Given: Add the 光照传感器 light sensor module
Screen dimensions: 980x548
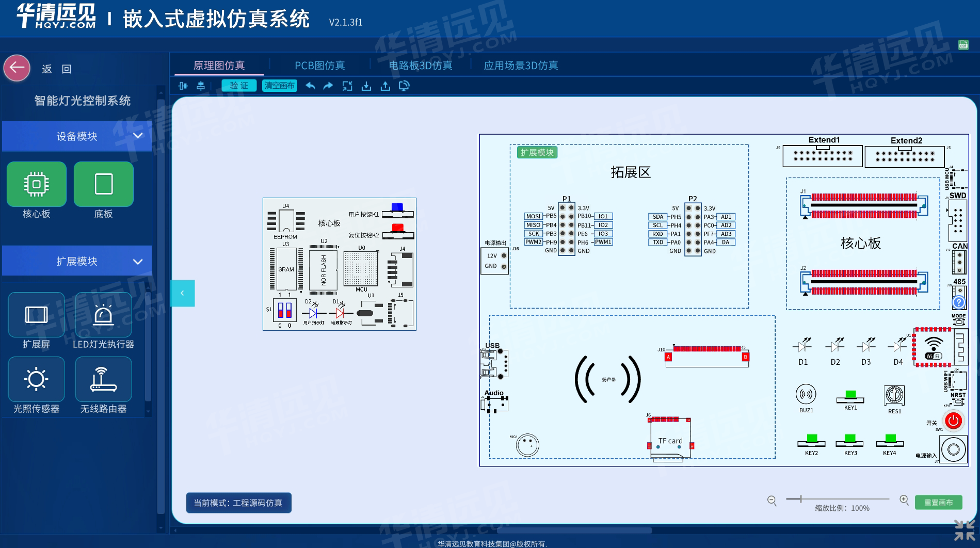Looking at the screenshot, I should [36, 379].
